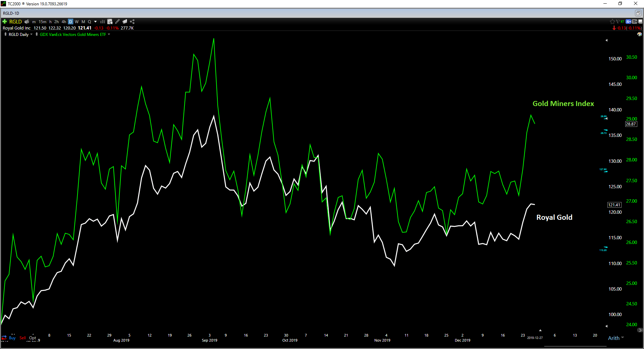Click the add indicator grid-plus icon
The height and width of the screenshot is (349, 644).
pos(110,21)
